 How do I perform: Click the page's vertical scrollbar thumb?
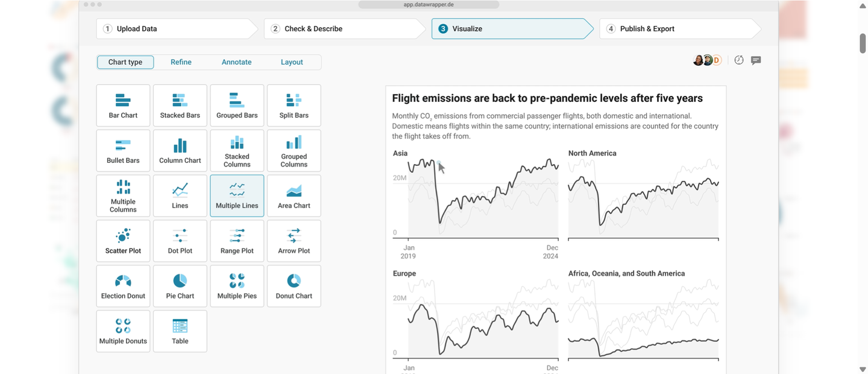point(863,43)
